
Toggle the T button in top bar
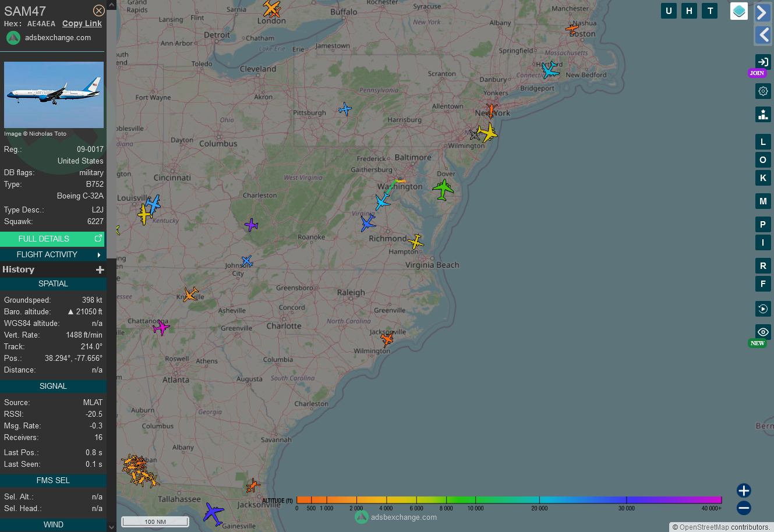click(710, 10)
